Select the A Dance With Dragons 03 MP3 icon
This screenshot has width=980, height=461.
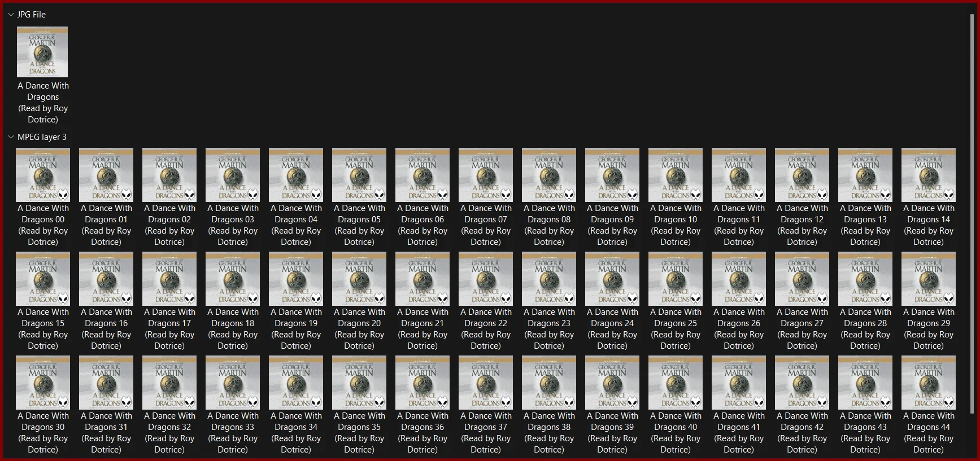(x=233, y=175)
